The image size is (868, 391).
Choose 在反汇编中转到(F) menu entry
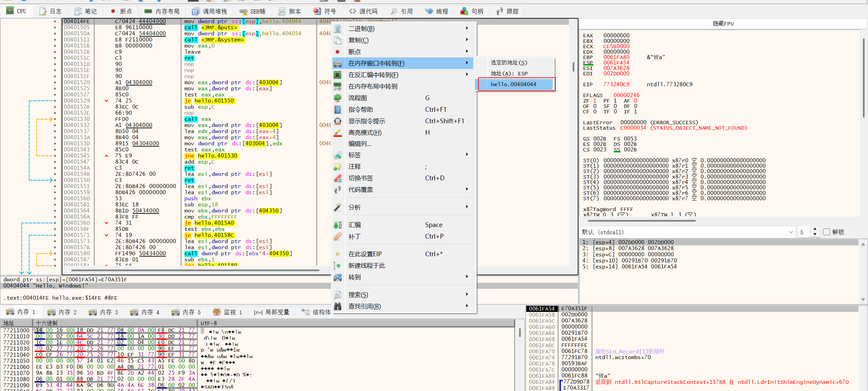click(x=403, y=75)
